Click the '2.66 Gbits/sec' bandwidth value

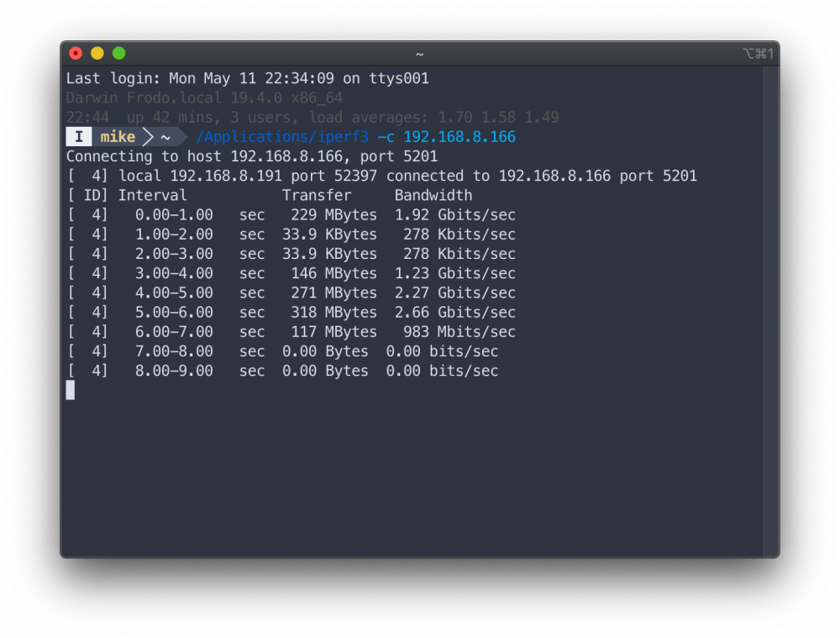[x=455, y=312]
